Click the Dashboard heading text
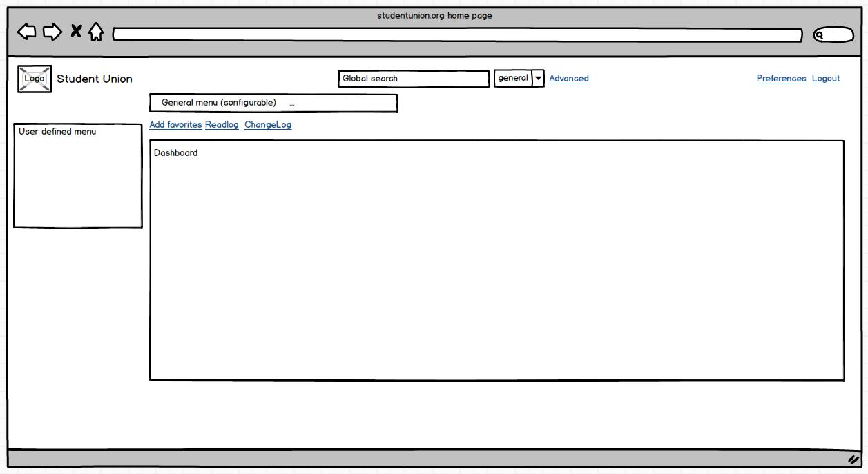Screen dimensions: 868x474 [175, 153]
